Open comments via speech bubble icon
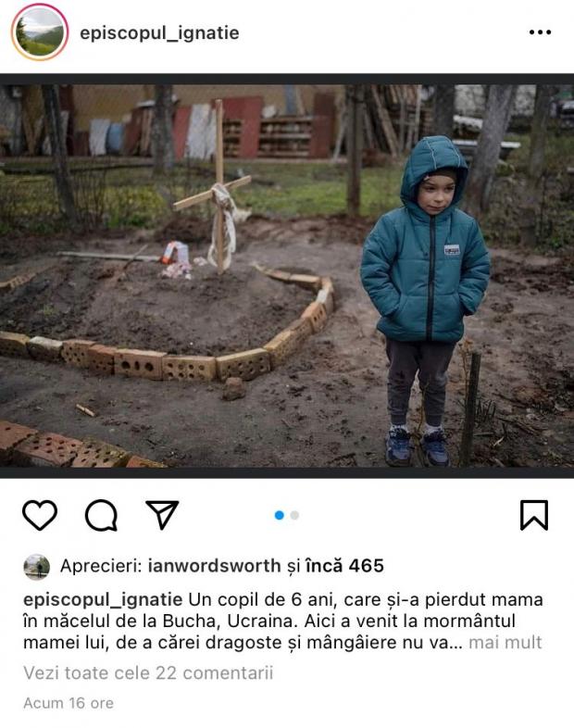Image resolution: width=574 pixels, height=728 pixels. pos(101,515)
